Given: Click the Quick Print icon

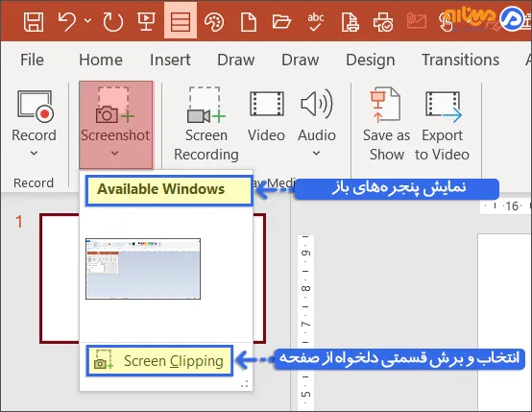Looking at the screenshot, I should (383, 22).
